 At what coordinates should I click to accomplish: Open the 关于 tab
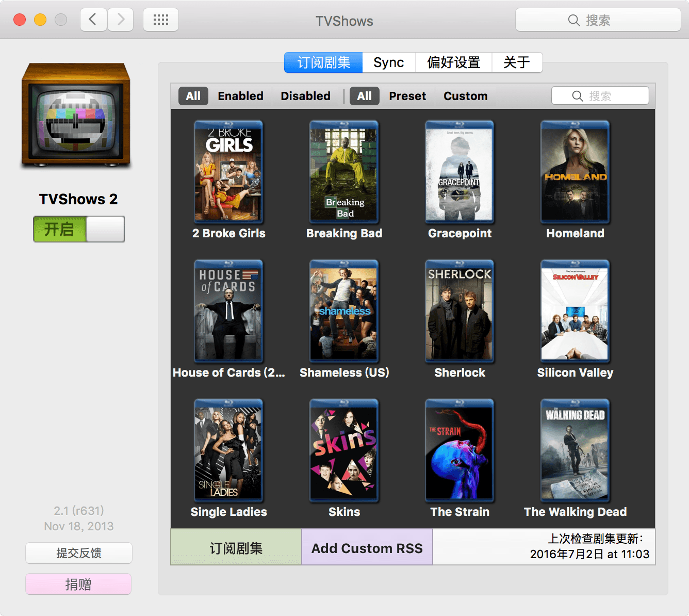coord(517,62)
